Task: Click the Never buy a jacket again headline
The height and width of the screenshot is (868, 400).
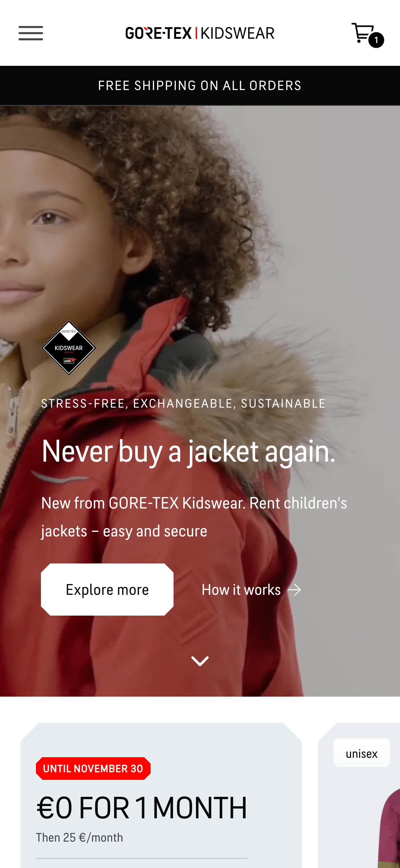Action: (188, 451)
